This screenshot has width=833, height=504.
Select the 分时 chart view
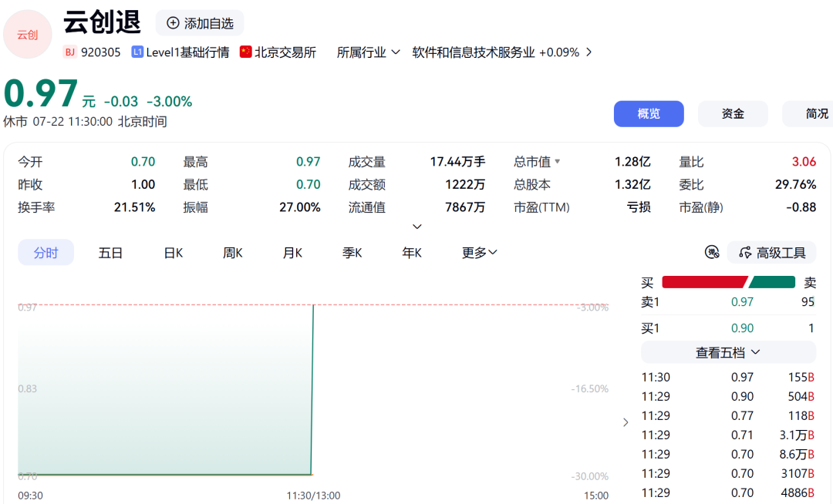[46, 253]
